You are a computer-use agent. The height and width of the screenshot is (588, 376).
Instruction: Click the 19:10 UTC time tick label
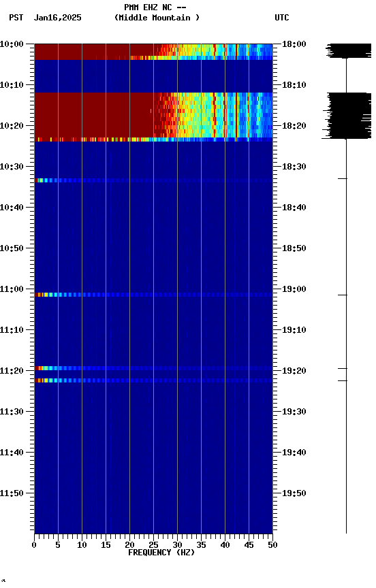coord(294,330)
